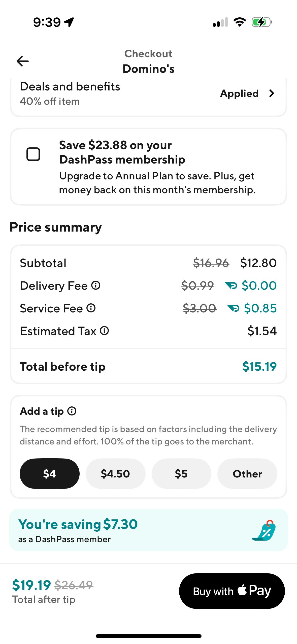
Task: Pick the $5 tip option
Action: point(181,474)
